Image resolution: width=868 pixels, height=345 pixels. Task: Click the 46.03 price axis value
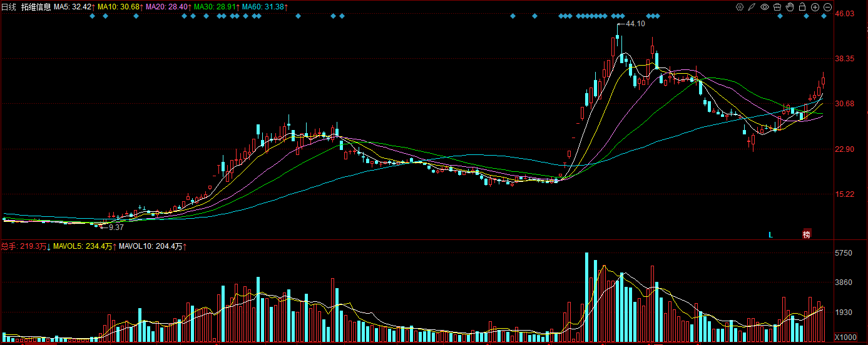845,13
